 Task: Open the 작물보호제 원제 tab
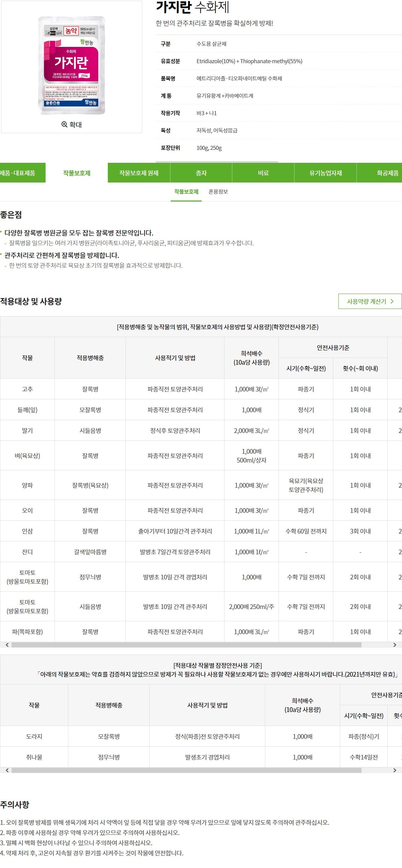pos(139,173)
